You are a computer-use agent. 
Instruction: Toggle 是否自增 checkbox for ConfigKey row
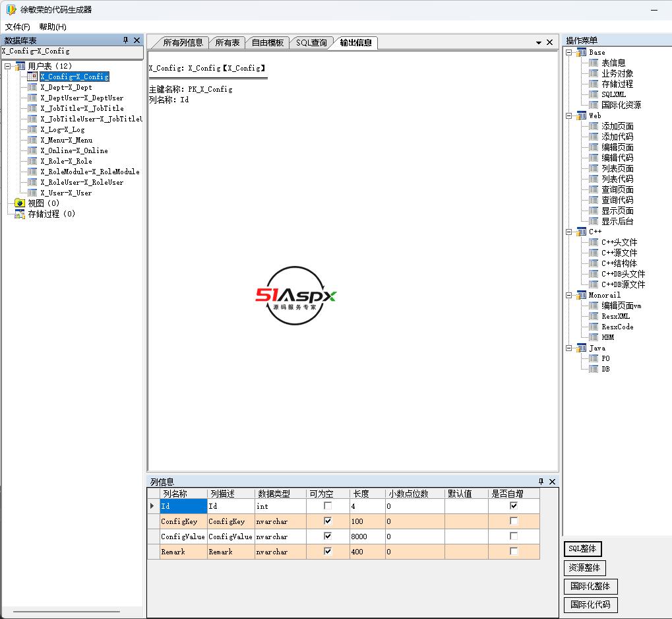click(514, 521)
